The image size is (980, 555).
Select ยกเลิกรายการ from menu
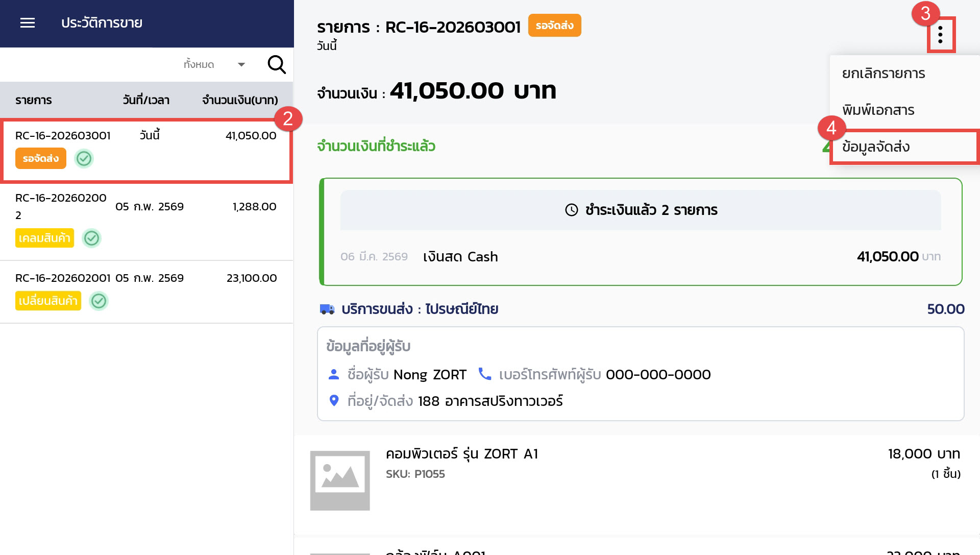(884, 74)
